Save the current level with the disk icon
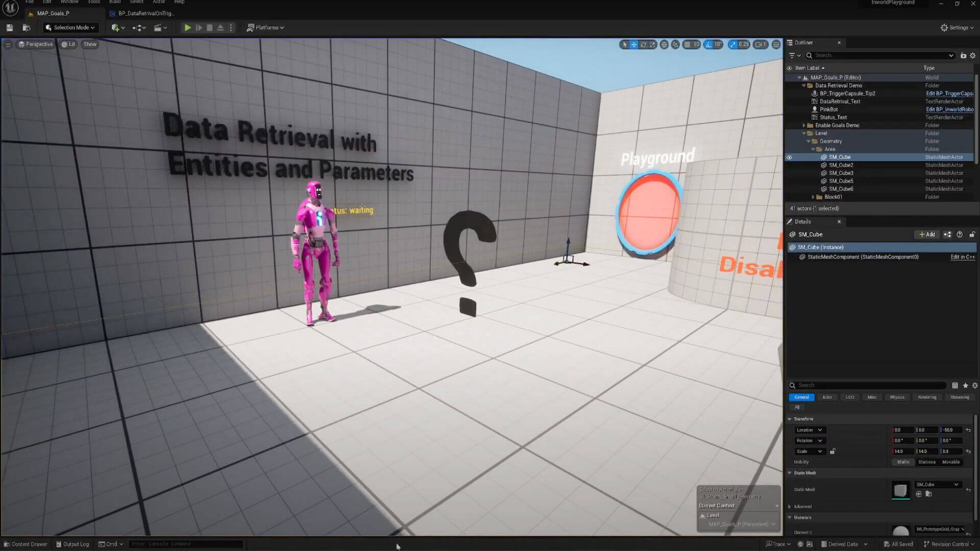 [x=9, y=28]
